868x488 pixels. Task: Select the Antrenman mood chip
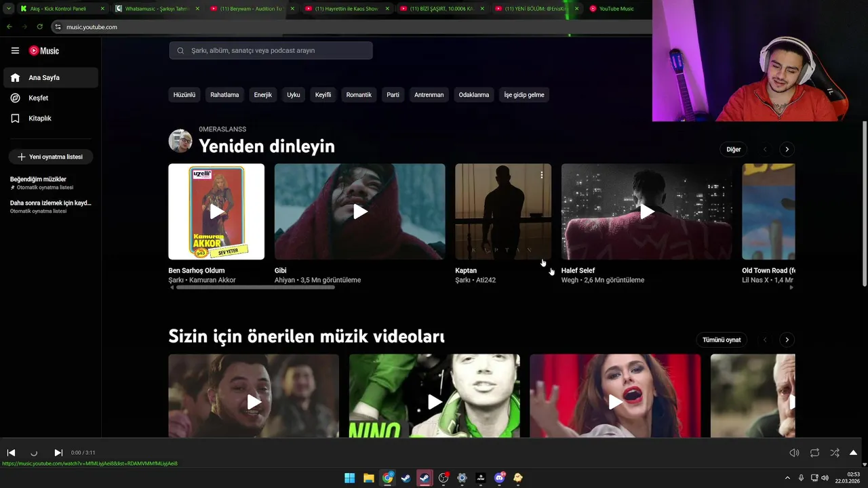[x=429, y=95]
